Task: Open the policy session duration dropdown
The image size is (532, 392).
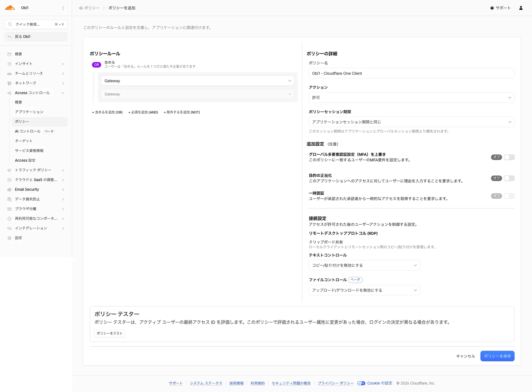Action: [x=411, y=122]
